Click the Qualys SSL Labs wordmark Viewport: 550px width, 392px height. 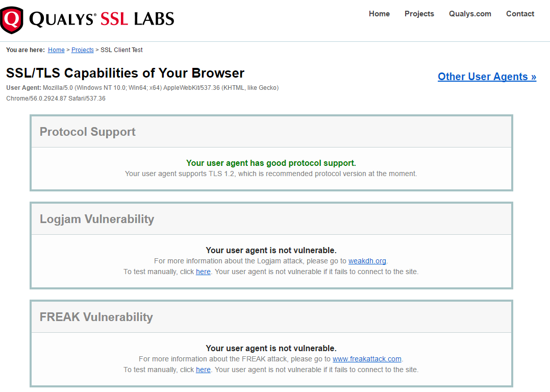102,19
